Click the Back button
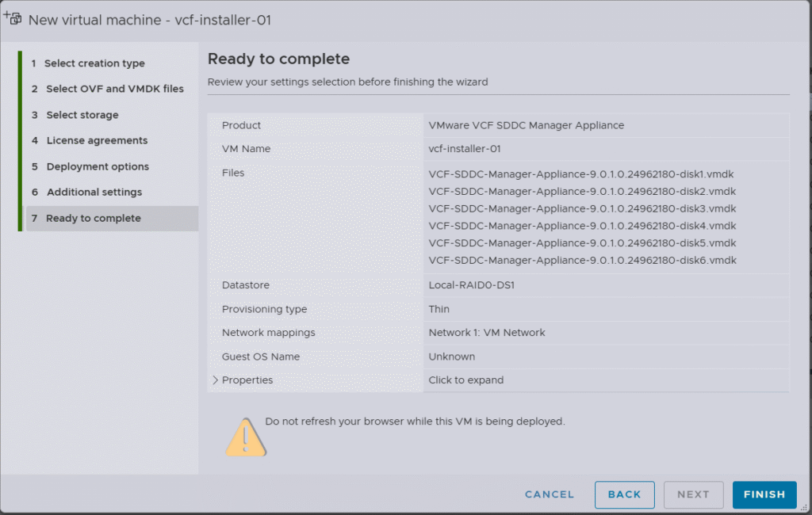Screen dimensions: 812x515 click(624, 494)
